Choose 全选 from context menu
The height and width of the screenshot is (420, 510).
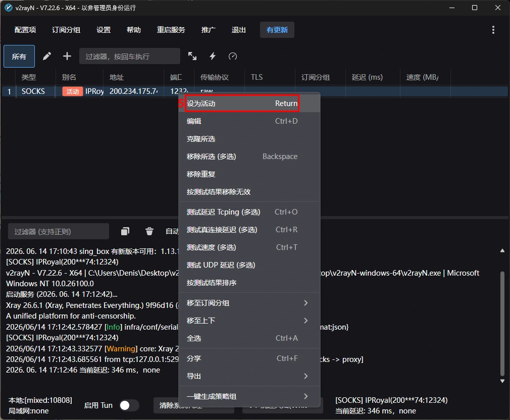click(249, 338)
